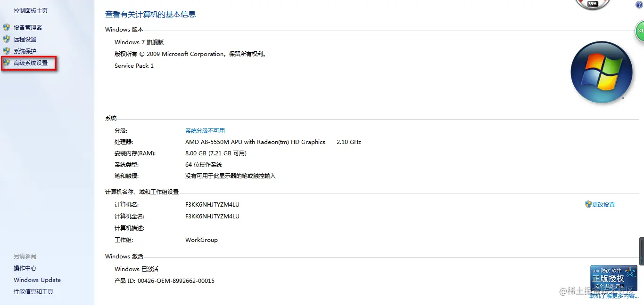Viewport: 644px width, 305px height.
Task: Select the WorkGroup value
Action: click(x=201, y=240)
